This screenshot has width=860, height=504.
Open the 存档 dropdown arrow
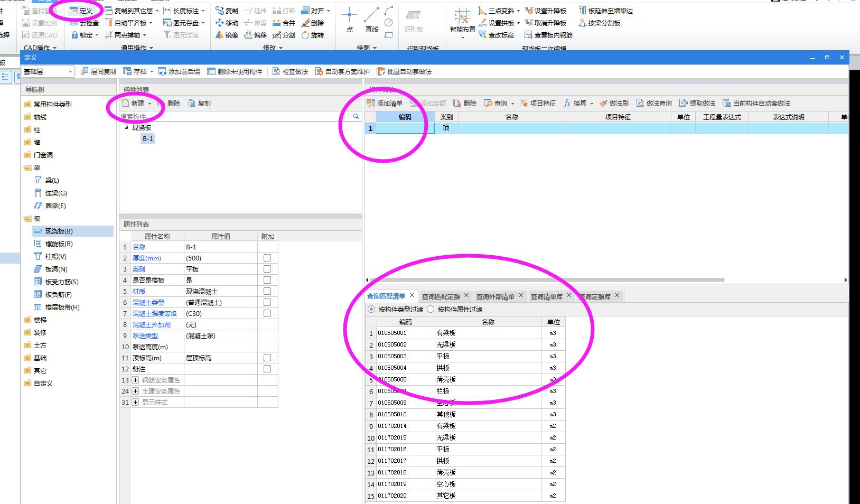(152, 72)
